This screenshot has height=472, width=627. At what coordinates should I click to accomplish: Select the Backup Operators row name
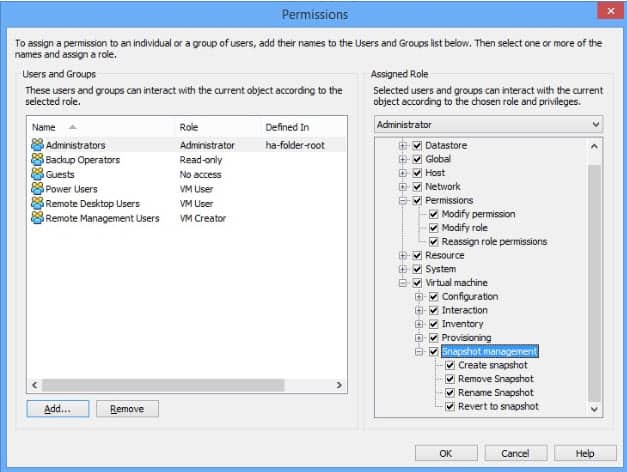coord(83,160)
